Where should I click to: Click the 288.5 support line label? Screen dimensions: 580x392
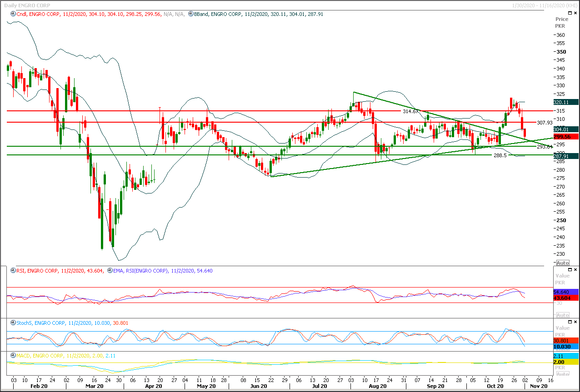[500, 155]
